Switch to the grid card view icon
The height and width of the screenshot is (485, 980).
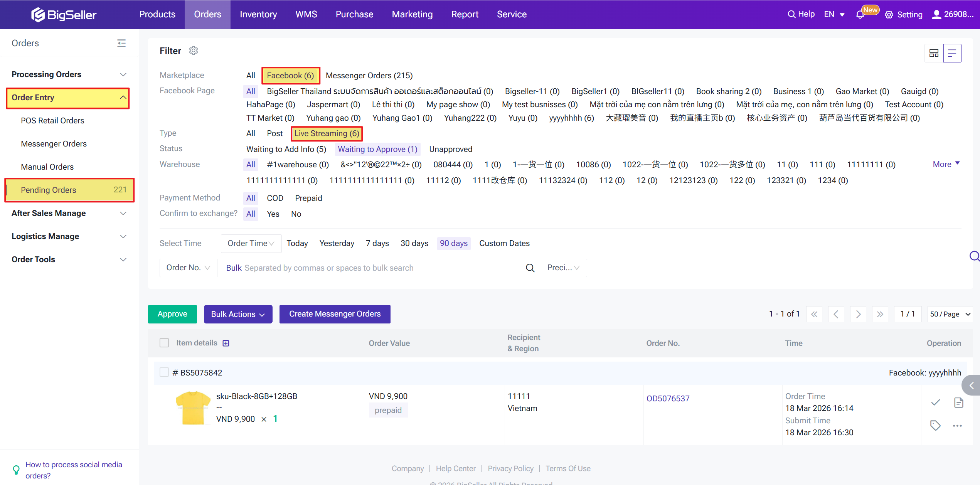[933, 53]
